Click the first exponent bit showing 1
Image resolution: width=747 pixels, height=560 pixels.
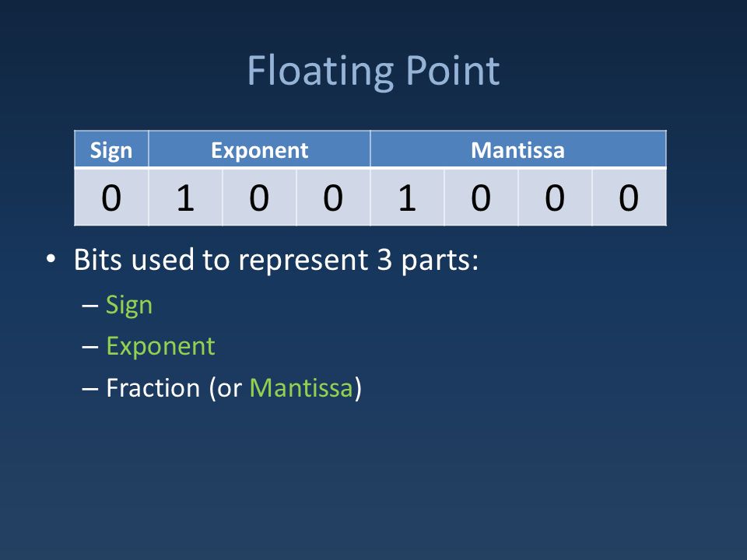click(x=185, y=197)
